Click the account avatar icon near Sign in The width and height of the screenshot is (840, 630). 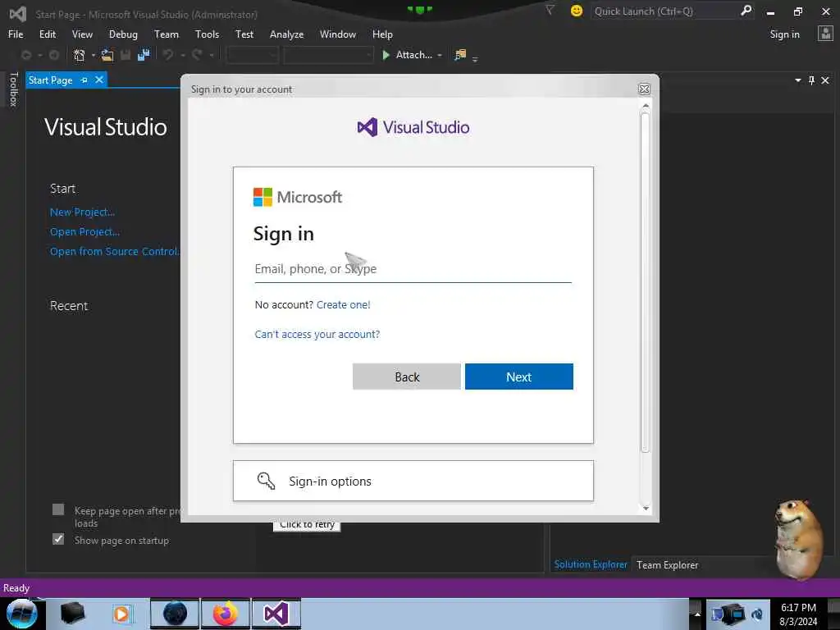[x=825, y=34]
